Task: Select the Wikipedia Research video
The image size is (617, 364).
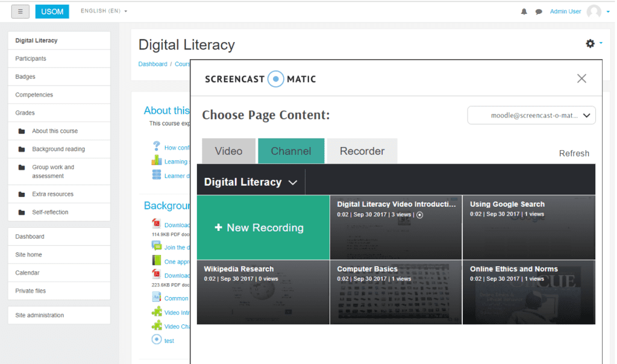Action: pos(263,292)
